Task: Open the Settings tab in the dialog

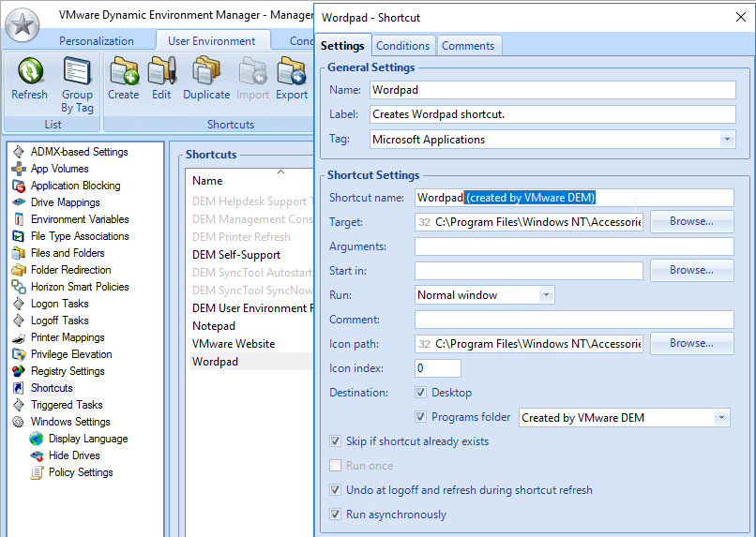Action: point(342,46)
